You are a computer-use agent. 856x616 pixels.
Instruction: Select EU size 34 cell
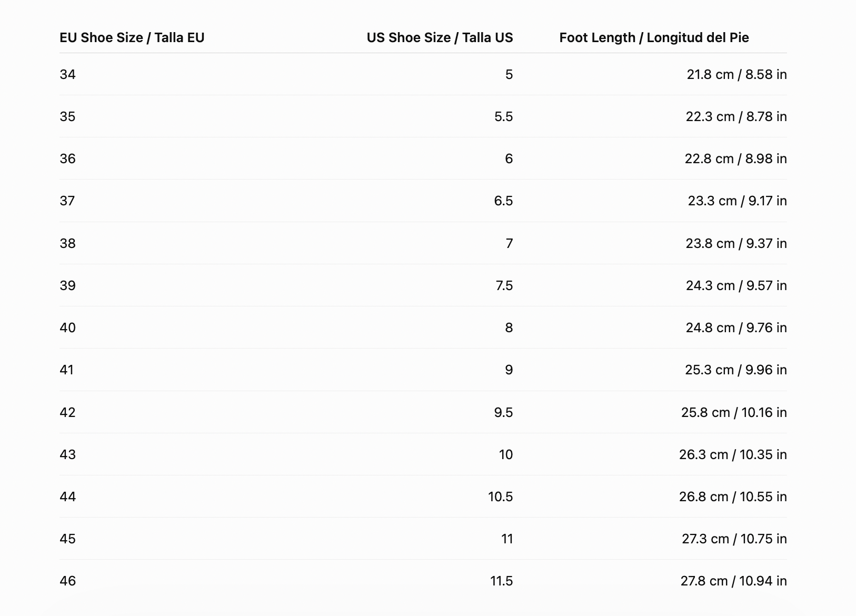pyautogui.click(x=67, y=74)
